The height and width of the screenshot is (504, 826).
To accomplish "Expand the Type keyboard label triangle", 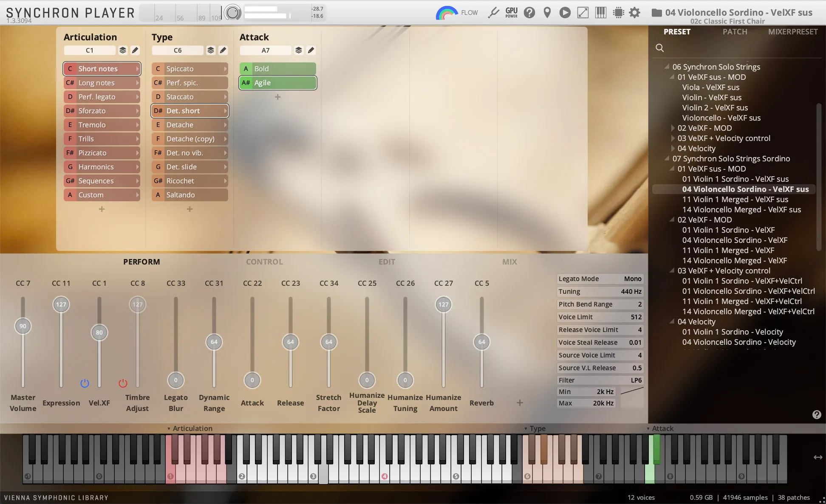I will tap(526, 429).
